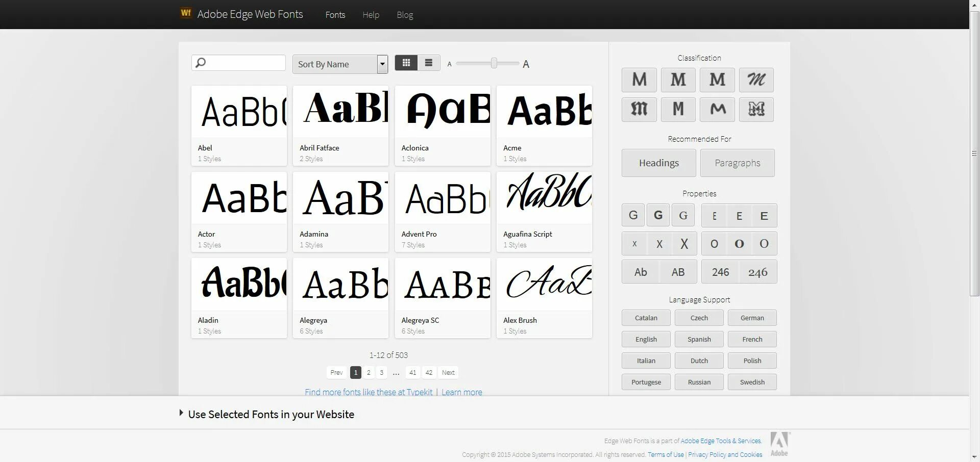The width and height of the screenshot is (980, 462).
Task: Toggle Catalan language support filter
Action: coord(646,318)
